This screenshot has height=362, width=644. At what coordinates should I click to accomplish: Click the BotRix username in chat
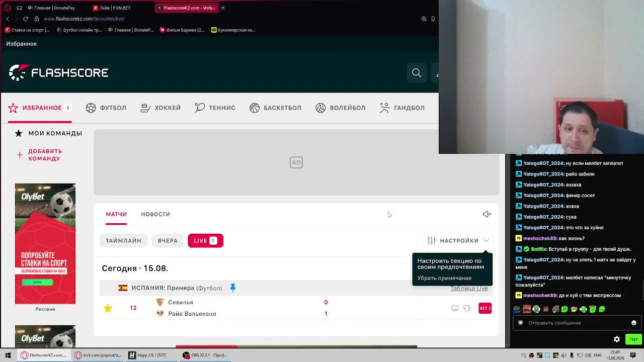(539, 249)
